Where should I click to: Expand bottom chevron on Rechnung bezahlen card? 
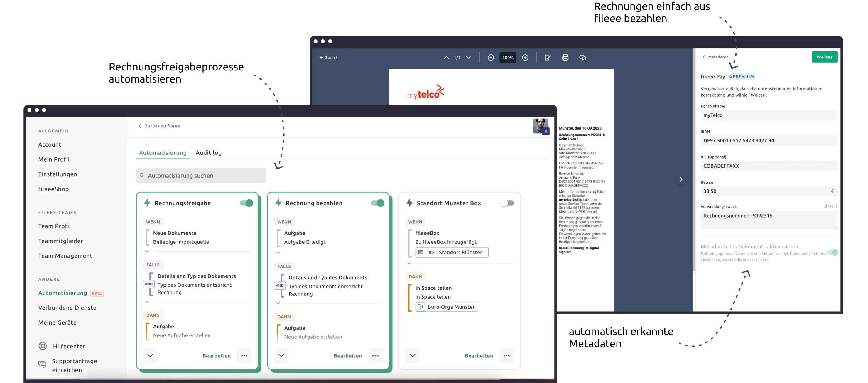coord(281,355)
